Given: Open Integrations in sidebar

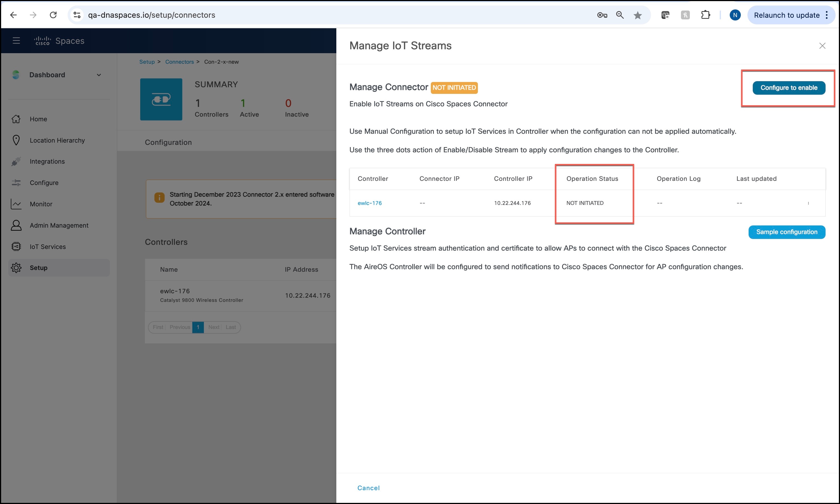Looking at the screenshot, I should click(x=47, y=161).
